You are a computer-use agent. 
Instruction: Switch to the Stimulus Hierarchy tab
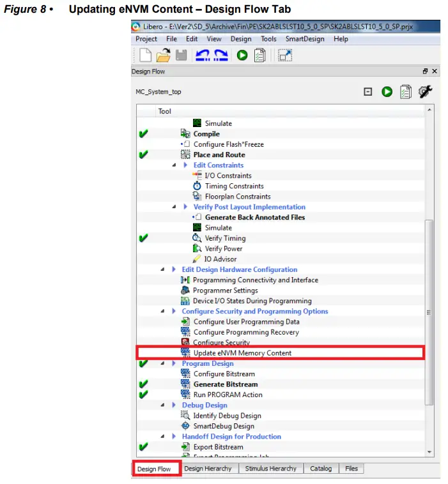point(271,468)
